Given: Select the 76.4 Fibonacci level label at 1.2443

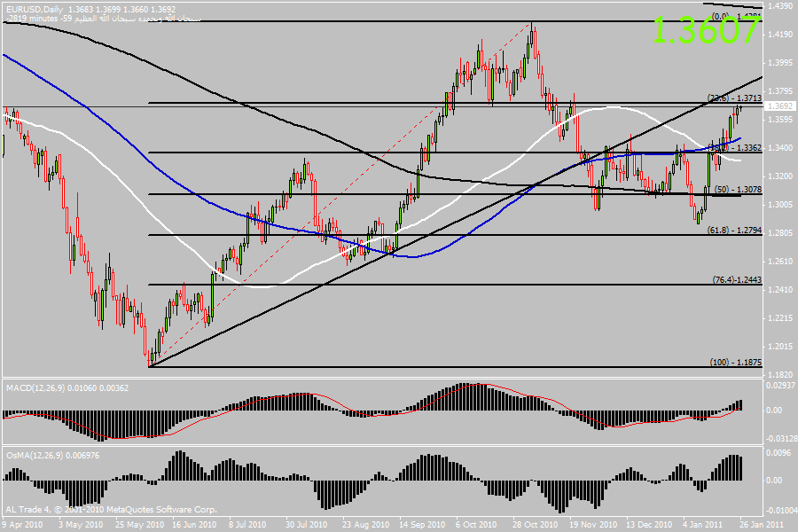Looking at the screenshot, I should click(x=735, y=279).
